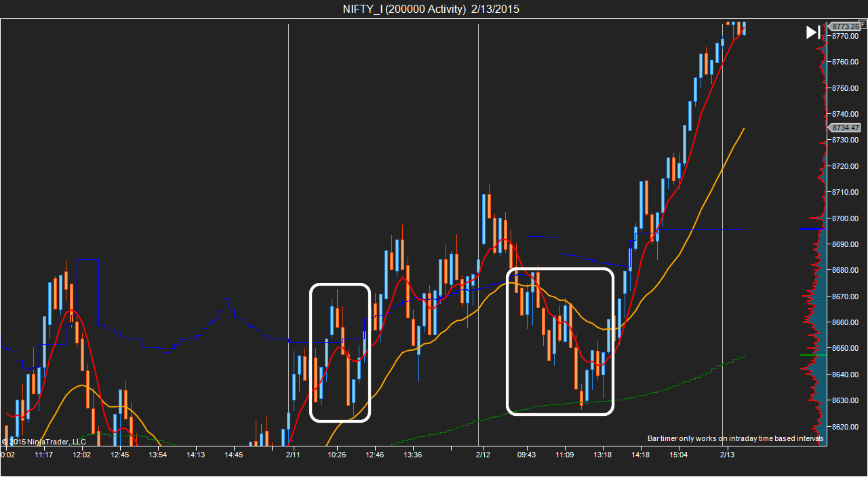Image resolution: width=868 pixels, height=477 pixels.
Task: Click the 12:02 time axis label
Action: point(81,455)
